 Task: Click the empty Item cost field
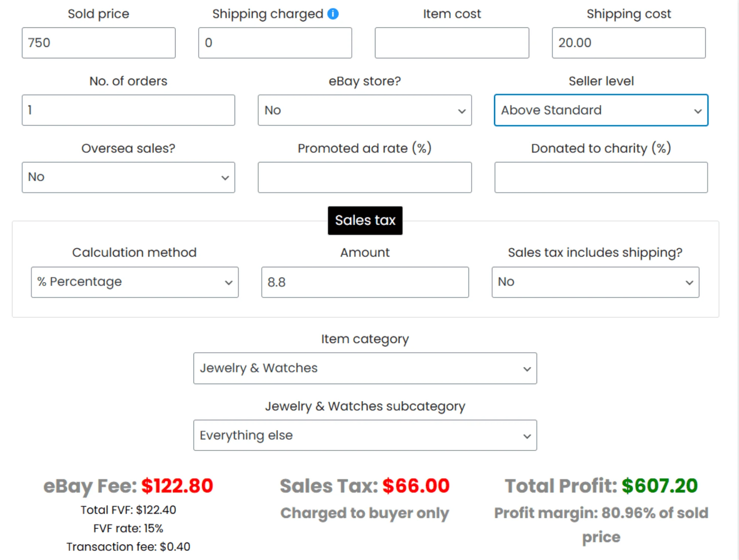coord(452,43)
